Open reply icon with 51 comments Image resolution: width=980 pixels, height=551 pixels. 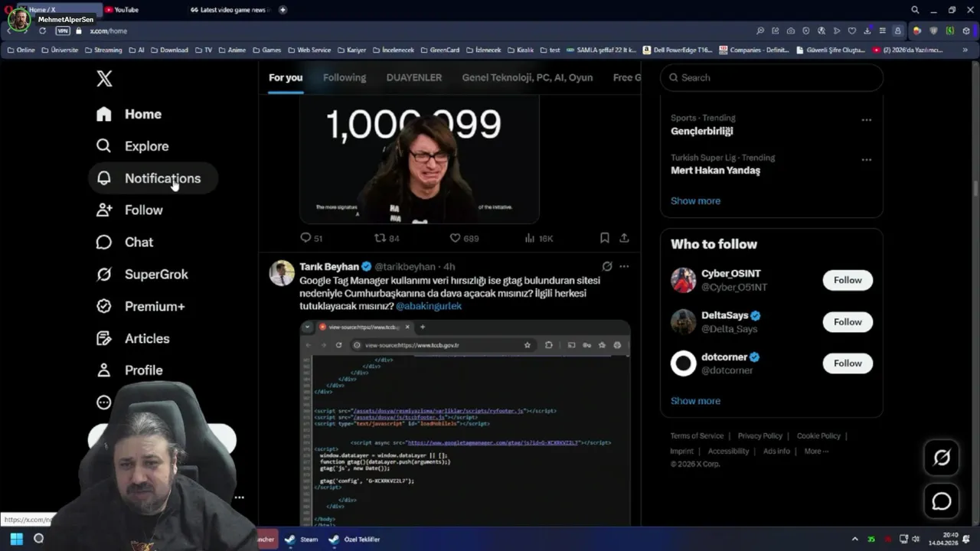click(311, 238)
